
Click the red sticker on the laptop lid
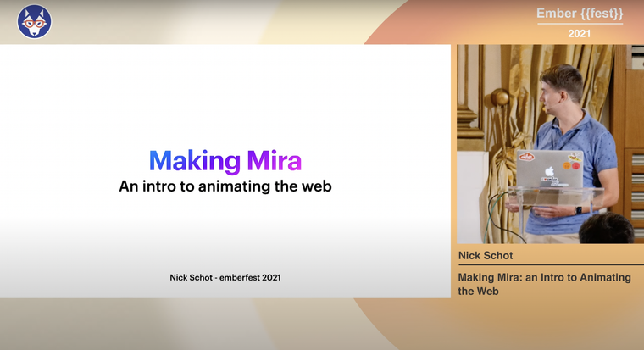point(526,158)
